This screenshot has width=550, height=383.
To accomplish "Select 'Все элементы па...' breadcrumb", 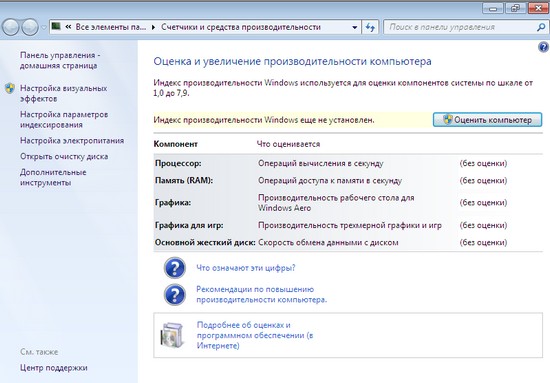I will [110, 27].
